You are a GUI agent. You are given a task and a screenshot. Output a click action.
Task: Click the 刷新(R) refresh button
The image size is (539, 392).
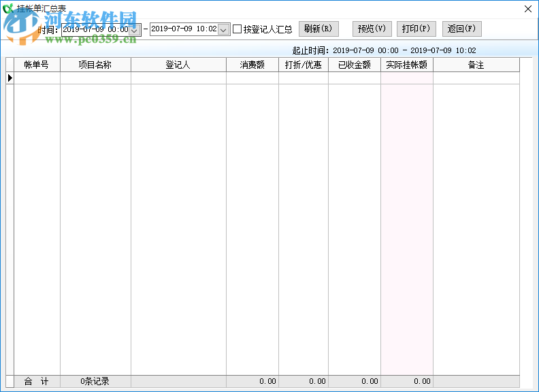coord(318,29)
